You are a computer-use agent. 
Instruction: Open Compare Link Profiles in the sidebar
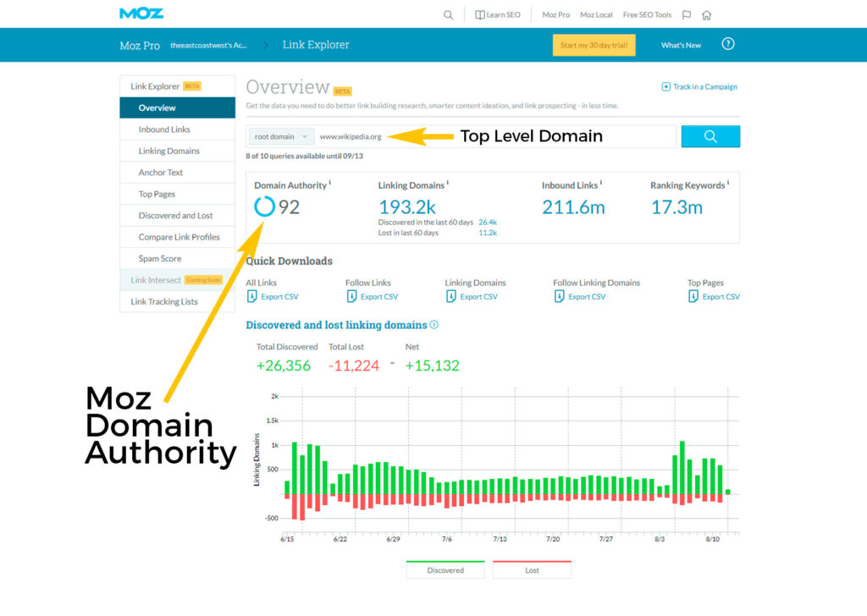click(x=178, y=237)
